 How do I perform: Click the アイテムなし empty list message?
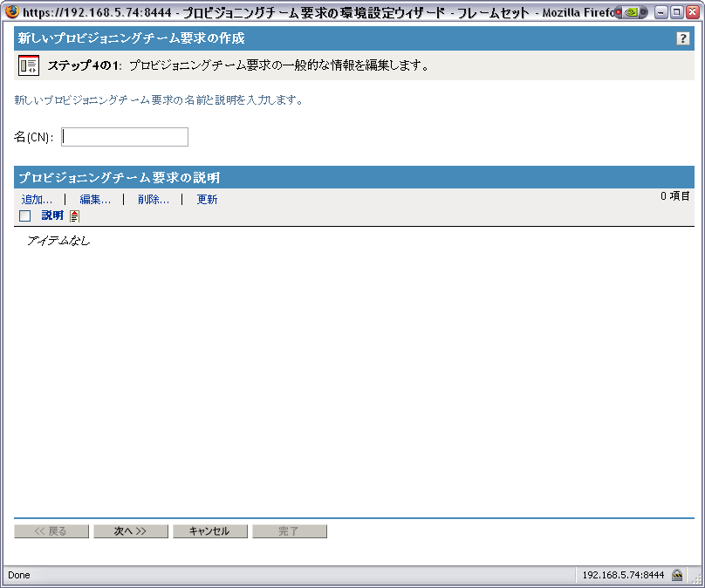(x=58, y=241)
